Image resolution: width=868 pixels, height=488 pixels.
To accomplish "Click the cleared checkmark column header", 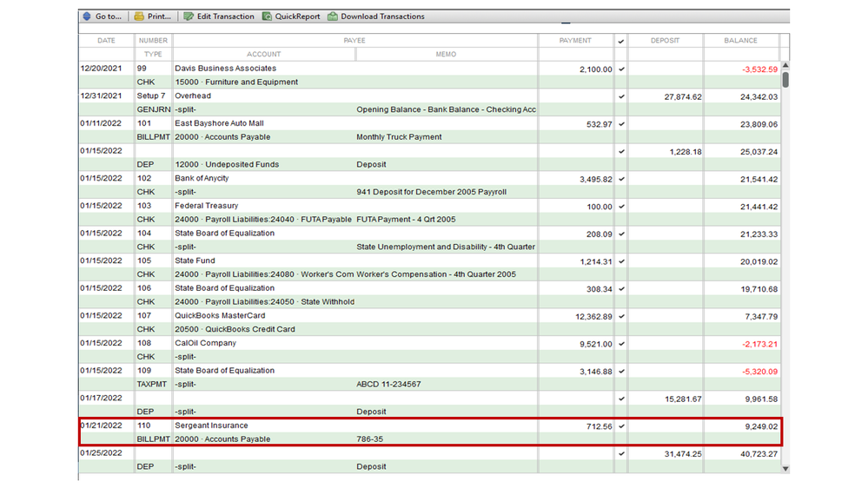I will point(620,41).
